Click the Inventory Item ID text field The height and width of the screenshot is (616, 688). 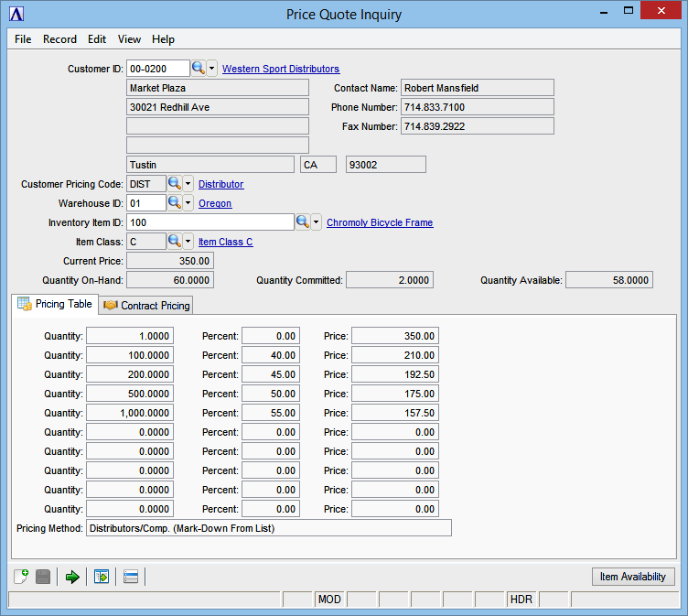[209, 222]
